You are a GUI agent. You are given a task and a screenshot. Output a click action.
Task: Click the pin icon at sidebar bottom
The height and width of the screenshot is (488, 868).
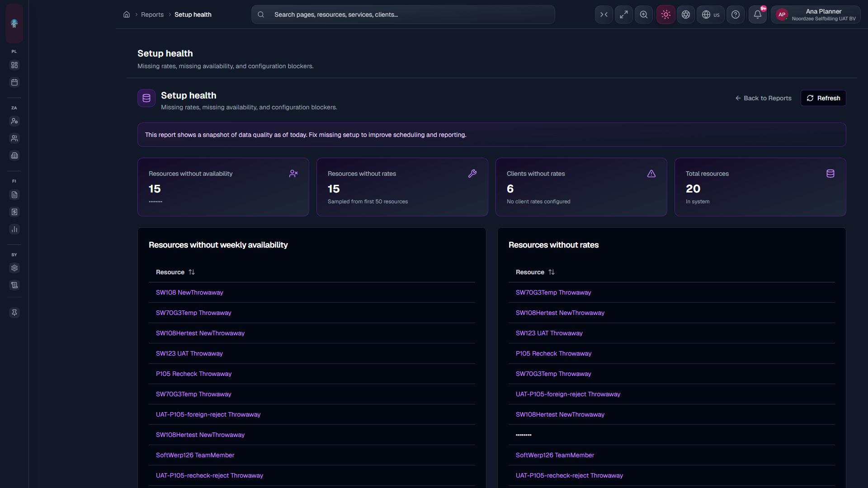(x=14, y=313)
